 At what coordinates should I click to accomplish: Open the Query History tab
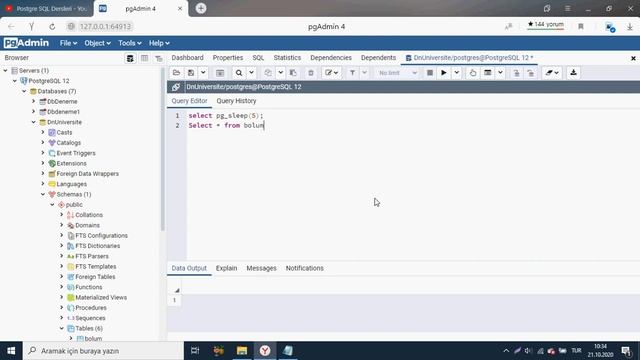(236, 101)
